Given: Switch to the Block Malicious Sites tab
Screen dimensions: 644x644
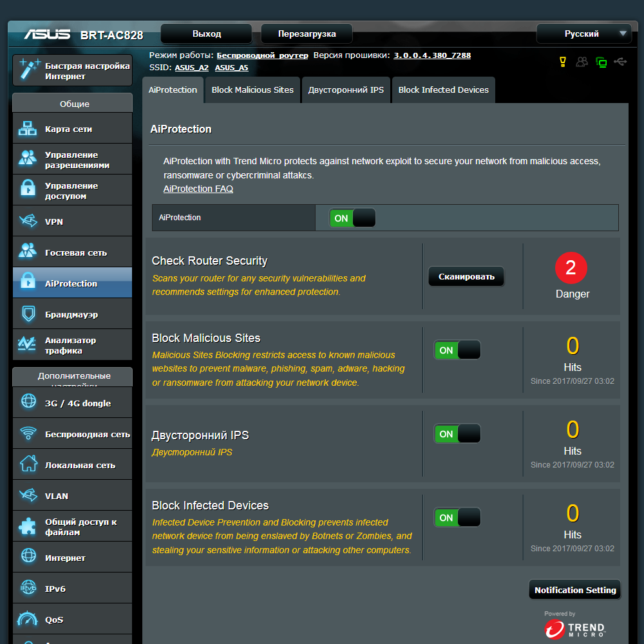Looking at the screenshot, I should pyautogui.click(x=252, y=90).
